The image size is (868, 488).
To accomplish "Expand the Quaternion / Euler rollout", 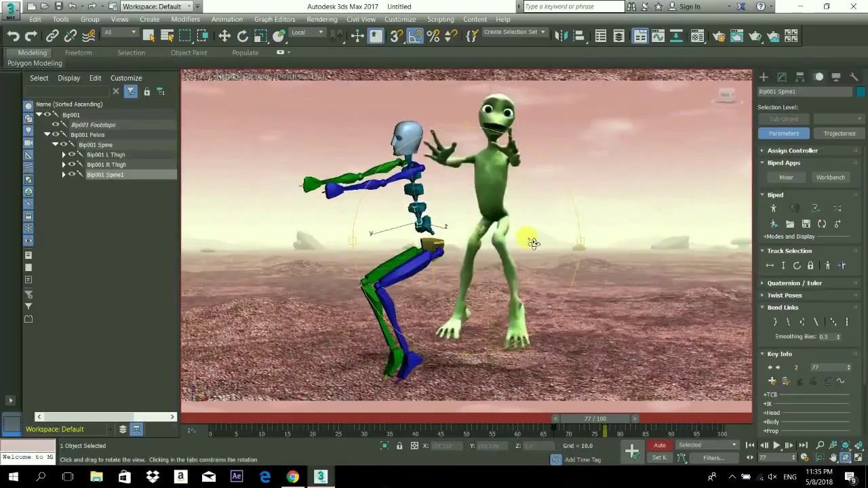I will coord(794,283).
